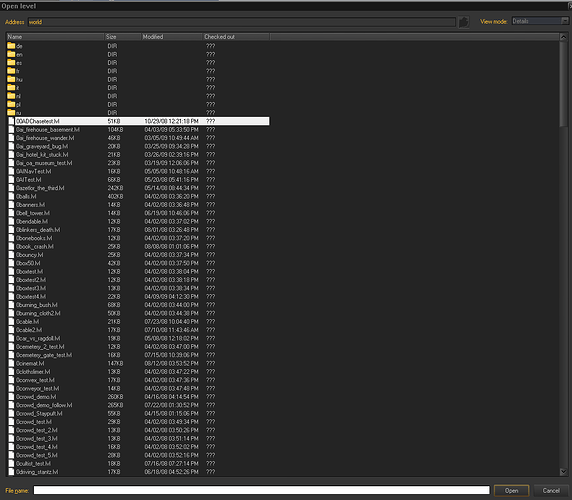
Task: Select the file name 0burning_cloth2.M
Action: (38, 313)
